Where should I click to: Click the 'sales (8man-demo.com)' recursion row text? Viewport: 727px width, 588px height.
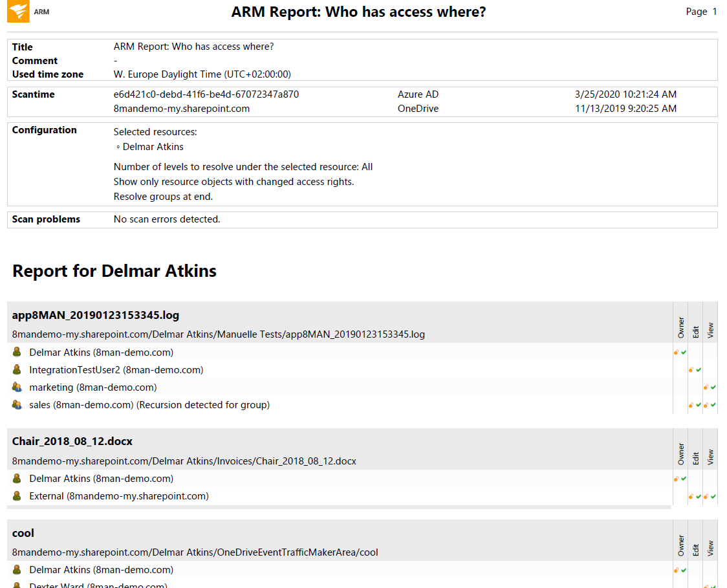(149, 405)
